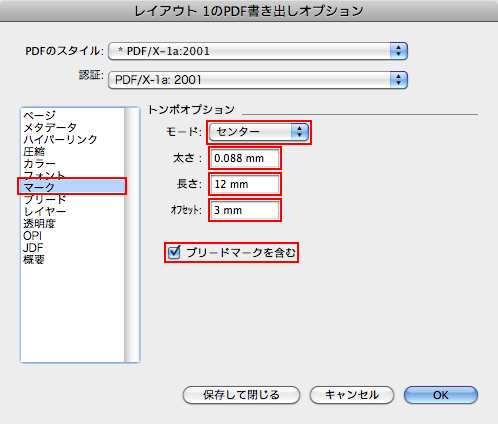Image resolution: width=498 pixels, height=424 pixels.
Task: Select 透明度 in the options list
Action: click(39, 224)
